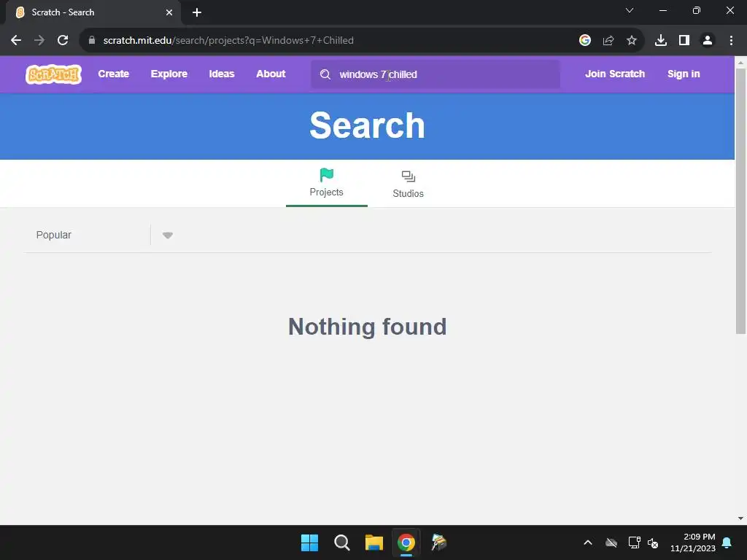The image size is (747, 560).
Task: Open the Chrome three-dot menu
Action: tap(731, 41)
